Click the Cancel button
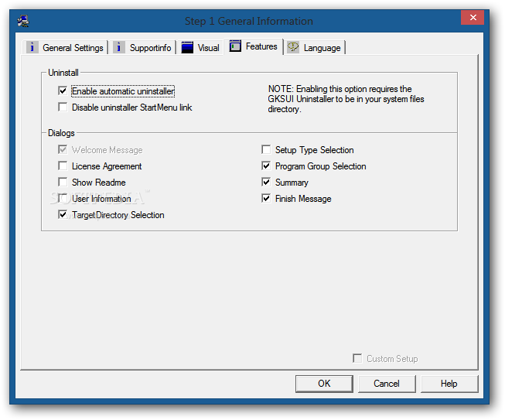Image resolution: width=505 pixels, height=420 pixels. 387,384
